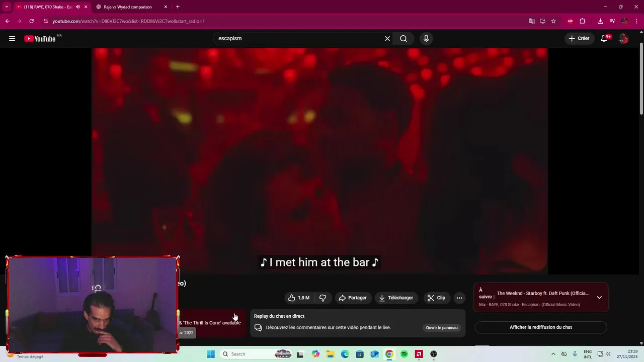Image resolution: width=644 pixels, height=362 pixels.
Task: Show hidden system tray icons
Action: tap(553, 354)
